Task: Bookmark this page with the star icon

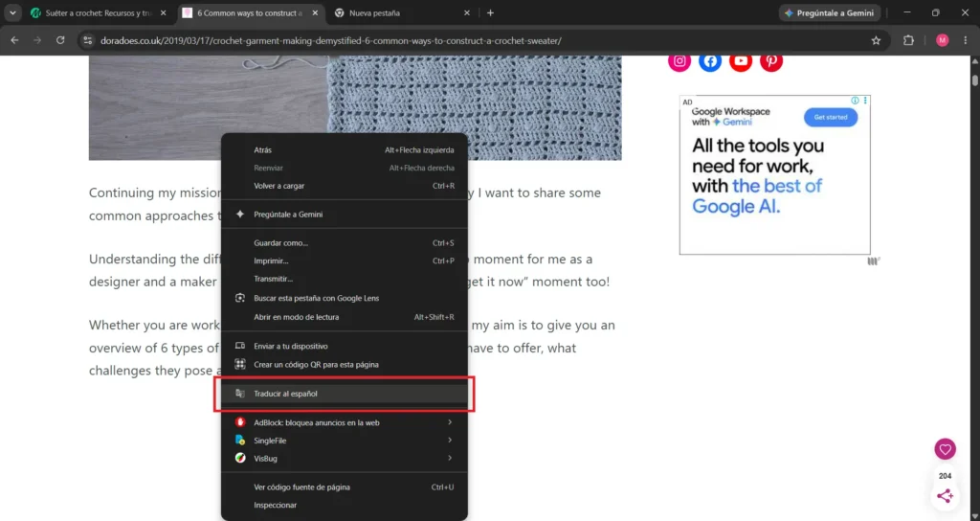Action: point(876,40)
